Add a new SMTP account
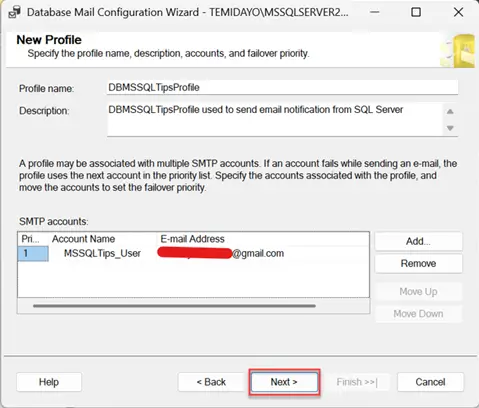This screenshot has height=408, width=479. coord(418,241)
